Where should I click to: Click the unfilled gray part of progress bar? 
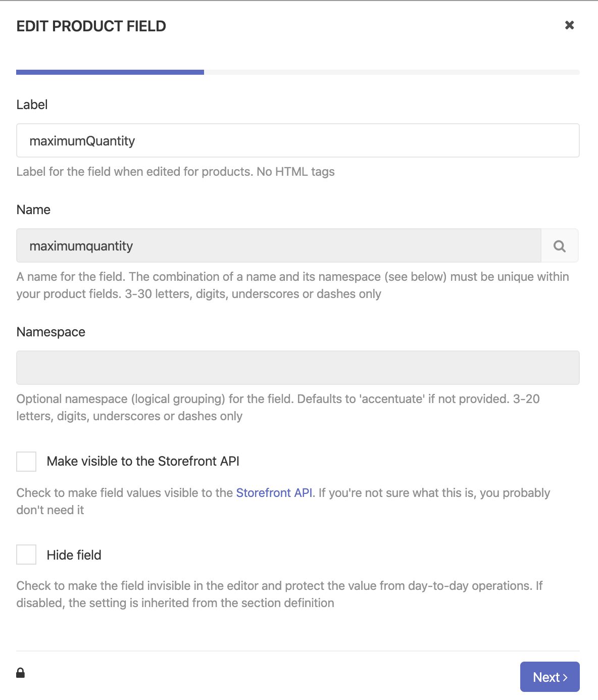pos(391,72)
